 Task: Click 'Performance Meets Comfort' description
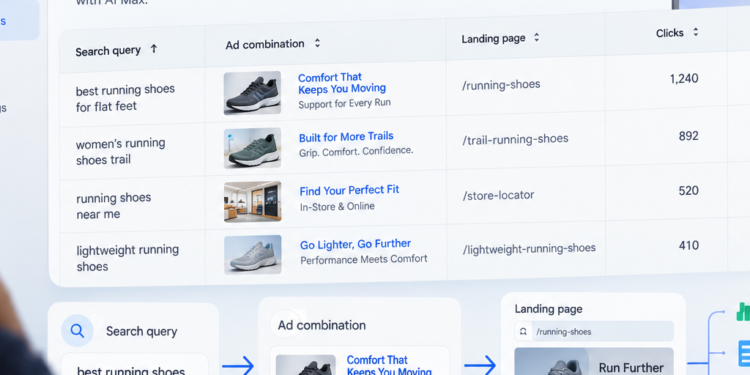364,260
